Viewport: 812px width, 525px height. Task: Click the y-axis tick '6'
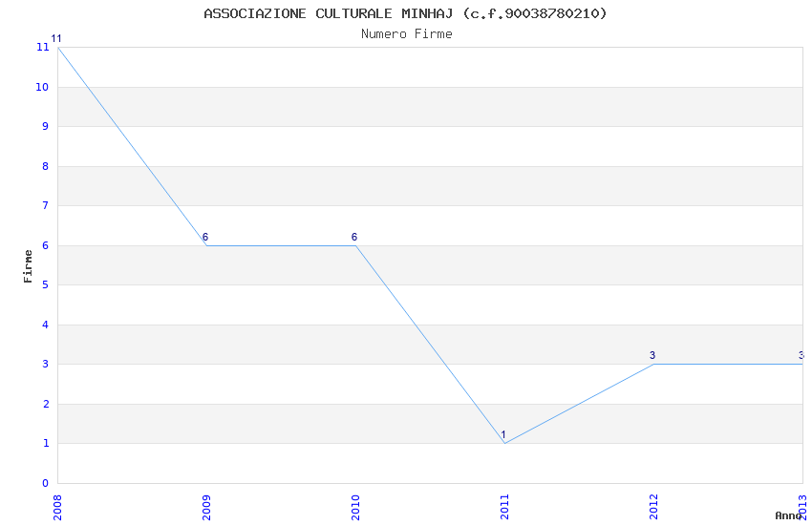(46, 245)
